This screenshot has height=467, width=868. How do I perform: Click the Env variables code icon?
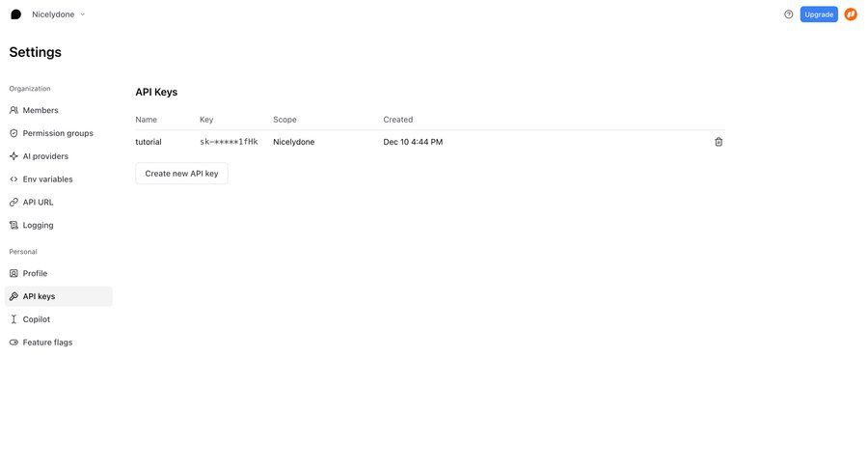[14, 179]
